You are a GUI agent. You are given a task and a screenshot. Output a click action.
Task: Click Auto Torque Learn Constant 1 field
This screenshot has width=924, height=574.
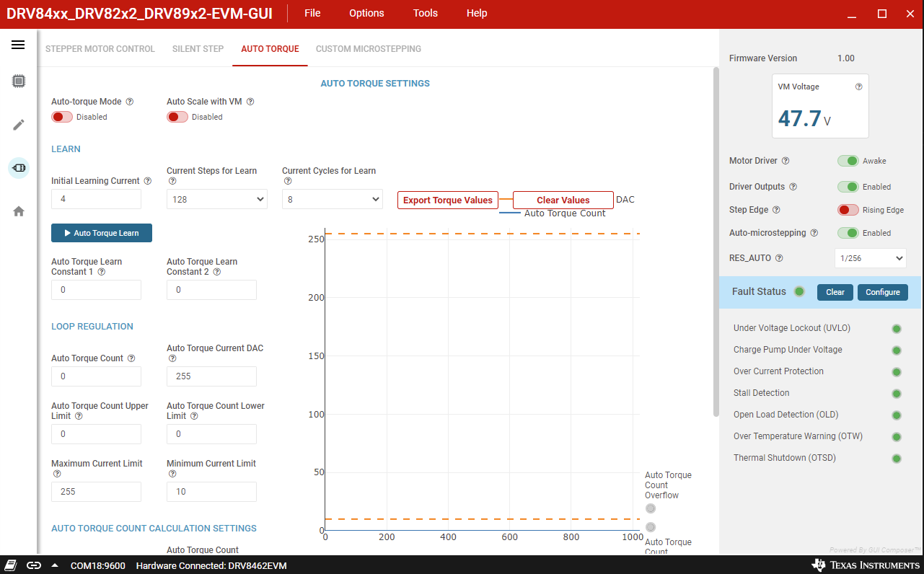[96, 290]
